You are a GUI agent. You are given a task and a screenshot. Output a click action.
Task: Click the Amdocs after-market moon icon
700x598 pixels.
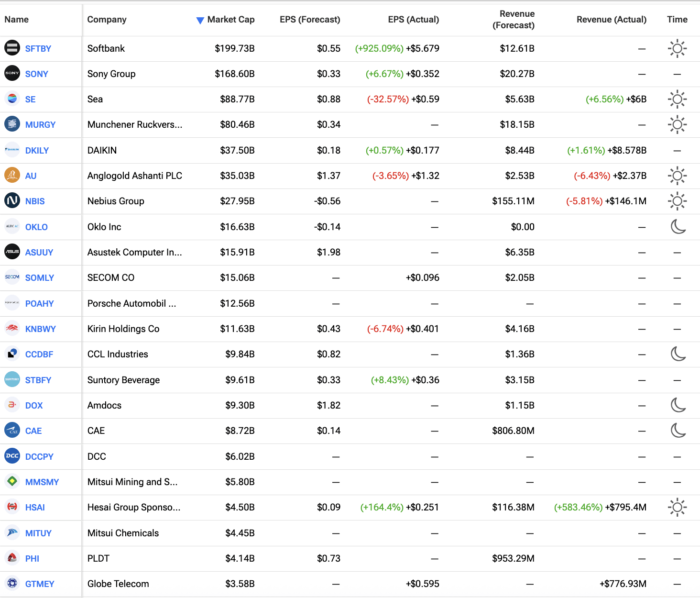coord(678,405)
